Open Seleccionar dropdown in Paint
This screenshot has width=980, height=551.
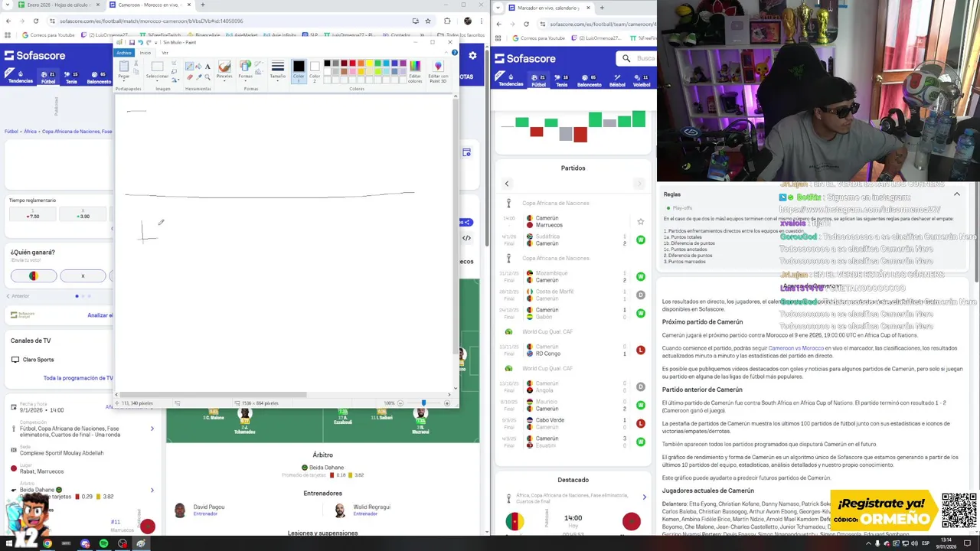(x=157, y=77)
